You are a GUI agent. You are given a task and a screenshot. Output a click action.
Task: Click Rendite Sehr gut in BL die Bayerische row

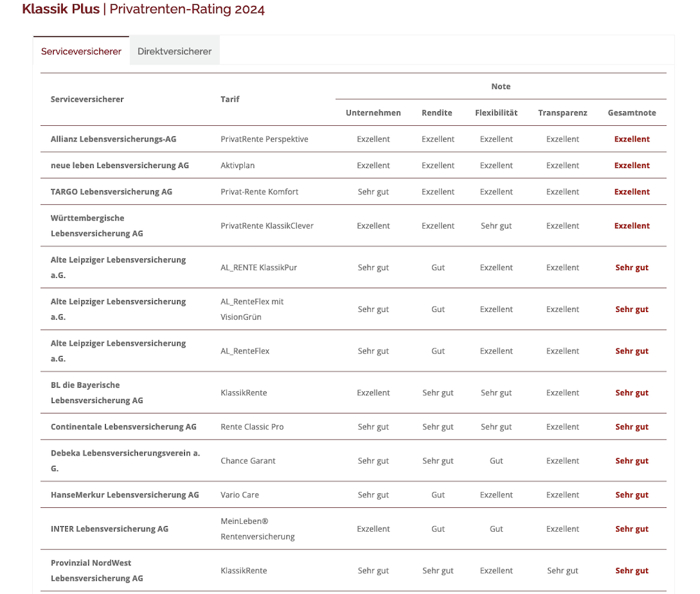(x=438, y=393)
